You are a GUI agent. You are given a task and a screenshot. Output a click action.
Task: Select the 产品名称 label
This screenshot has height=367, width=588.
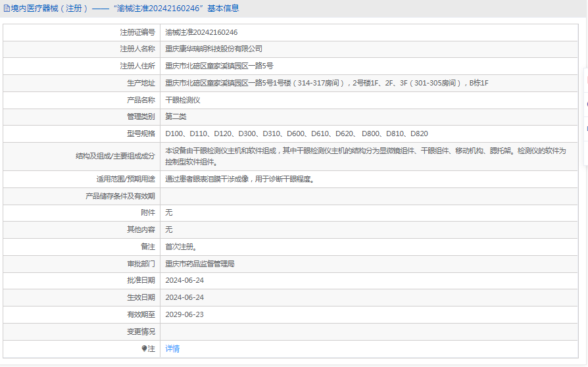click(141, 100)
